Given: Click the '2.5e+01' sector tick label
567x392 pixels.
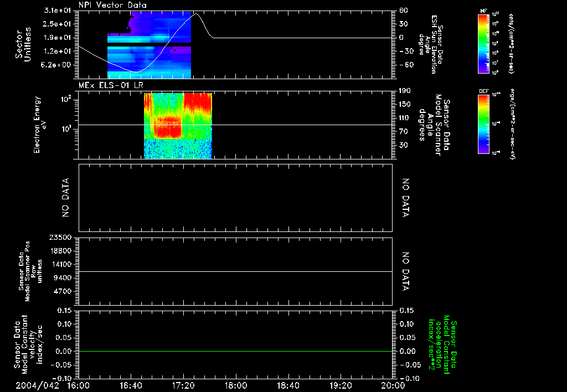Looking at the screenshot, I should (58, 24).
